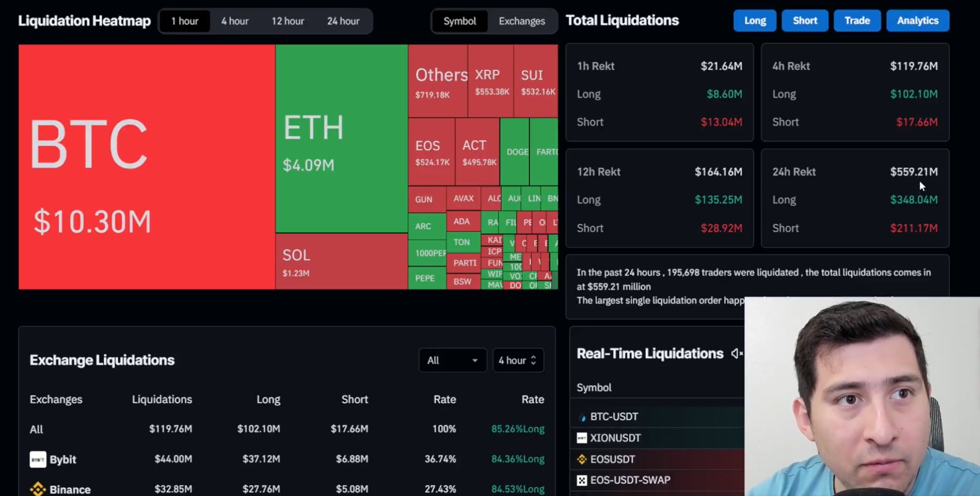This screenshot has width=980, height=496.
Task: Click 1h Rekt short value $13.04M
Action: coord(721,122)
